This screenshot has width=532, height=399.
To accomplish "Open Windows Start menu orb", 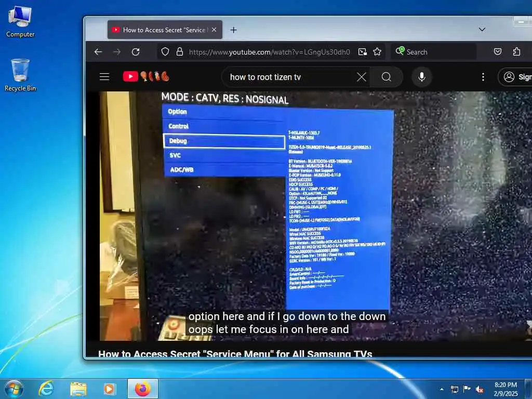I will (14, 389).
